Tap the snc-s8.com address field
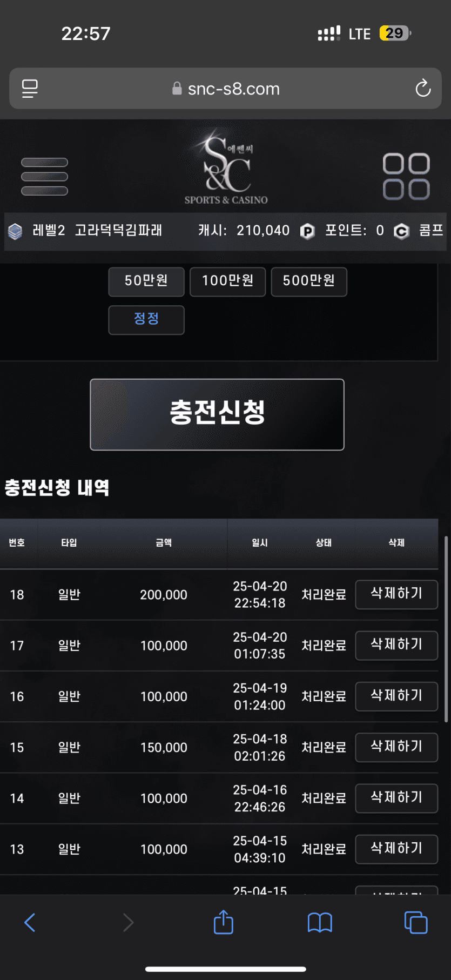The height and width of the screenshot is (980, 451). (226, 89)
